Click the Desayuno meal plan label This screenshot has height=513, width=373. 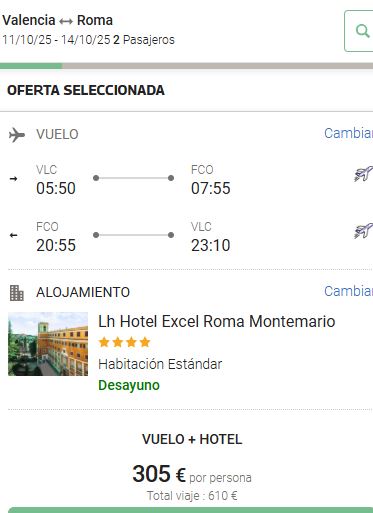(x=129, y=385)
